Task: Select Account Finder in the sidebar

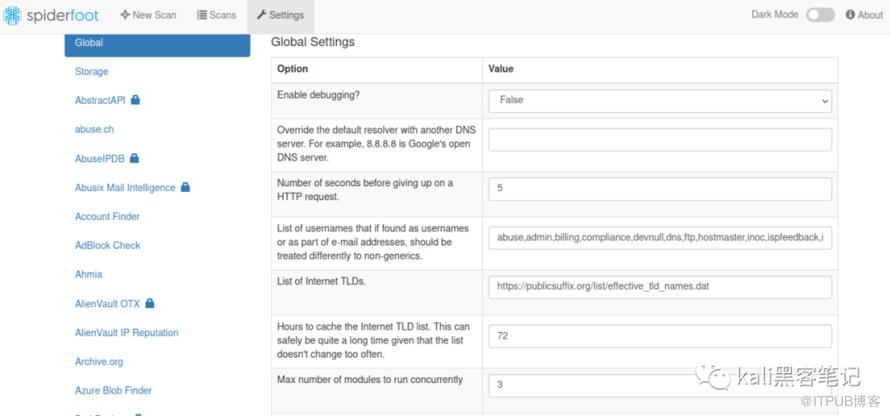Action: pyautogui.click(x=107, y=216)
